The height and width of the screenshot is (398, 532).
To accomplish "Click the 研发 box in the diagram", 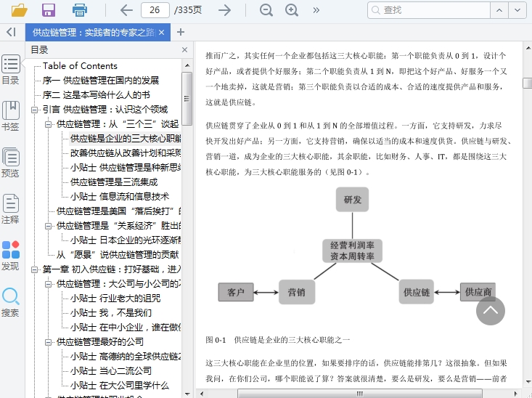I will [352, 200].
